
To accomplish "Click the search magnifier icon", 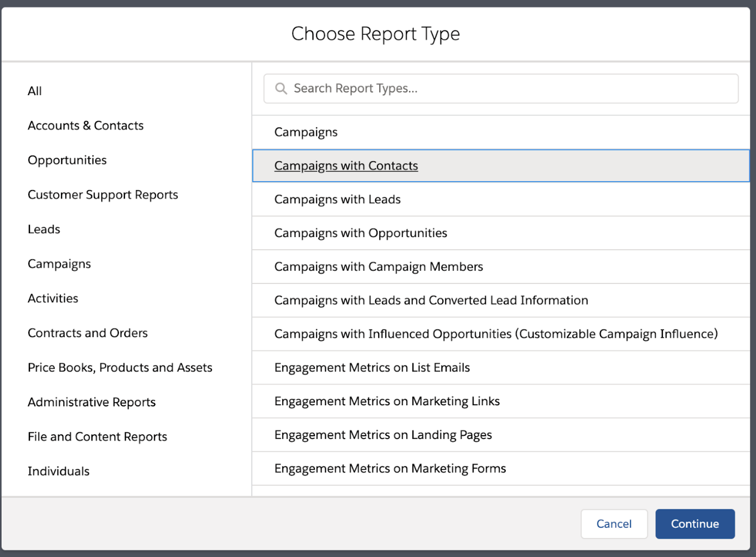I will 281,89.
